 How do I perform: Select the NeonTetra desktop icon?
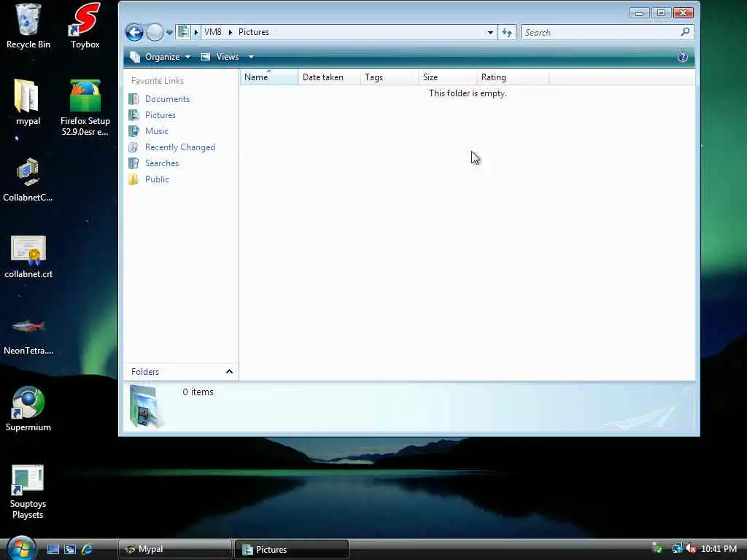(x=28, y=336)
